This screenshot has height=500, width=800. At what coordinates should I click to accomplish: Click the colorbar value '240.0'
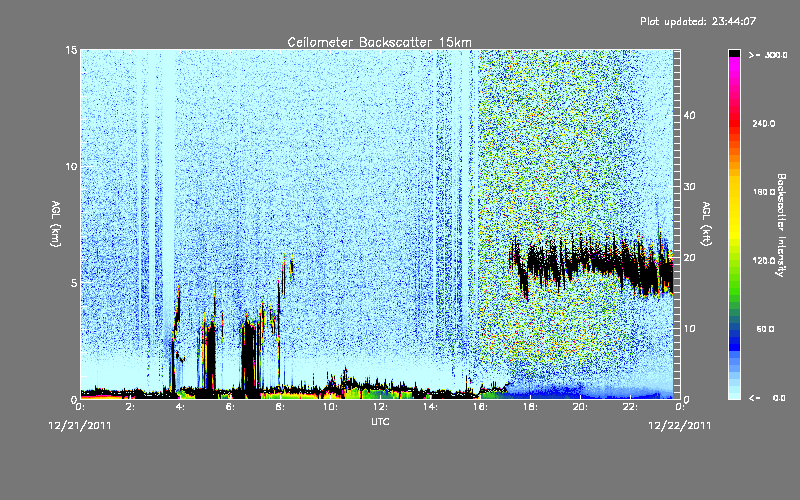click(763, 124)
